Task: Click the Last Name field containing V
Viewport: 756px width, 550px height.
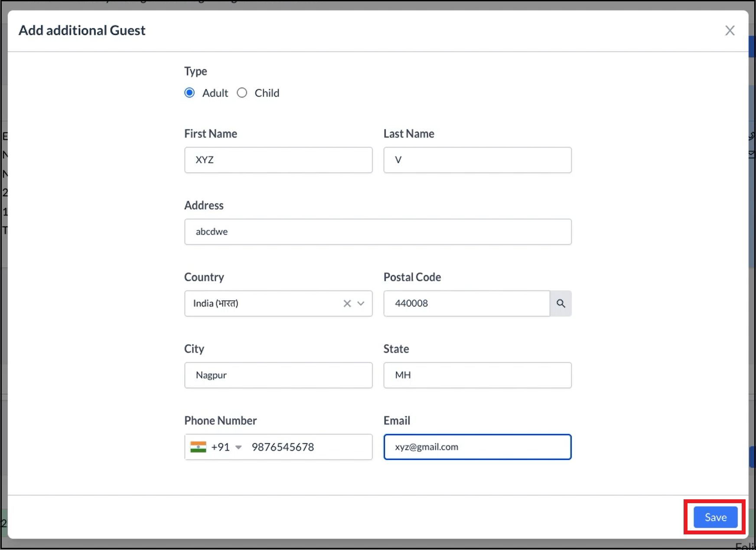Action: [x=477, y=160]
